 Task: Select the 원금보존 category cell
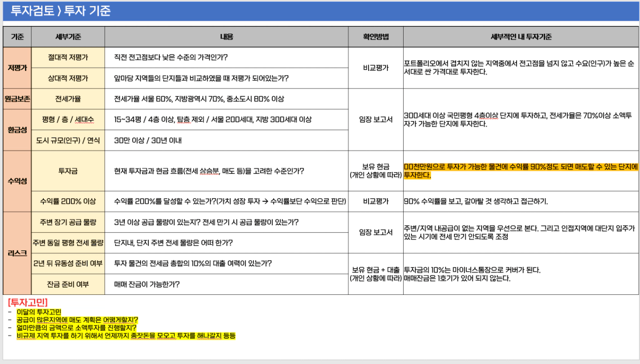click(x=17, y=99)
